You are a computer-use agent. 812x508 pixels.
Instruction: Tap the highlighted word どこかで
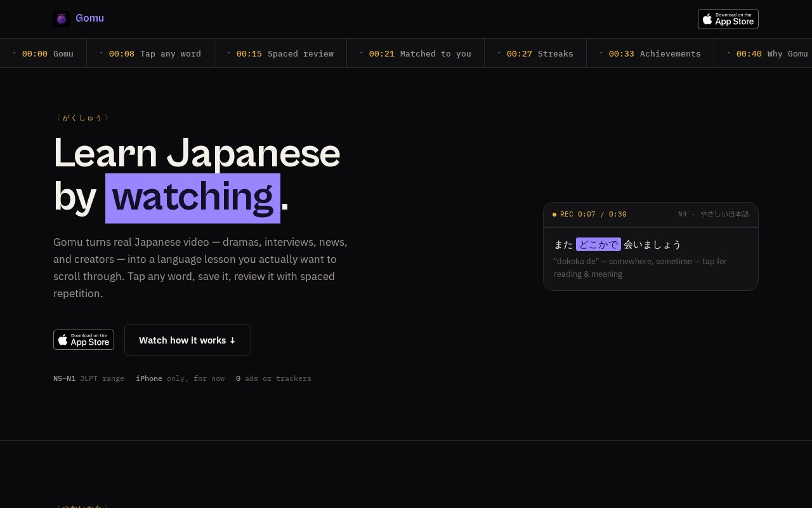[598, 244]
